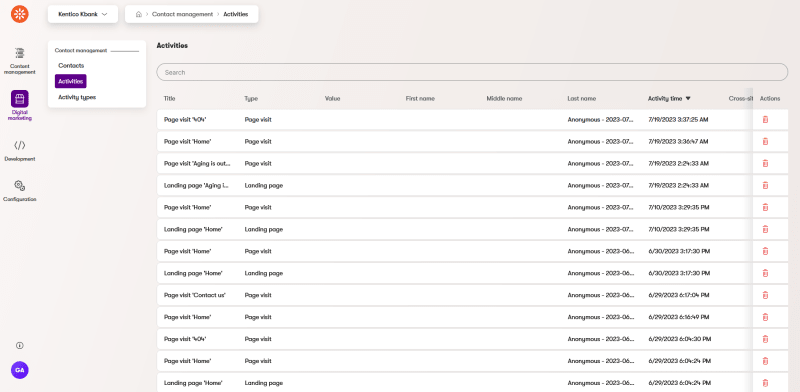Viewport: 800px width, 392px height.
Task: Open the Configuration section
Action: (x=19, y=191)
